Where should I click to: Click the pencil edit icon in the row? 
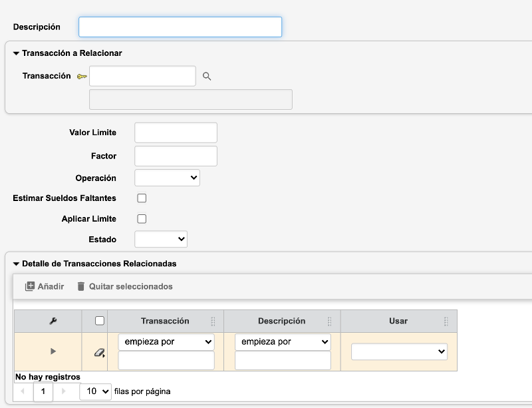[98, 352]
